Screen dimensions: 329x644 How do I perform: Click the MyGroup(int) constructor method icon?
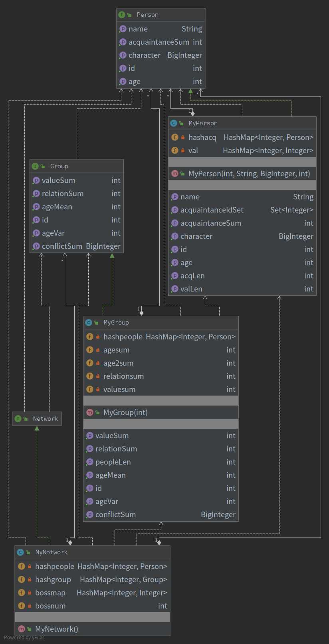[90, 412]
